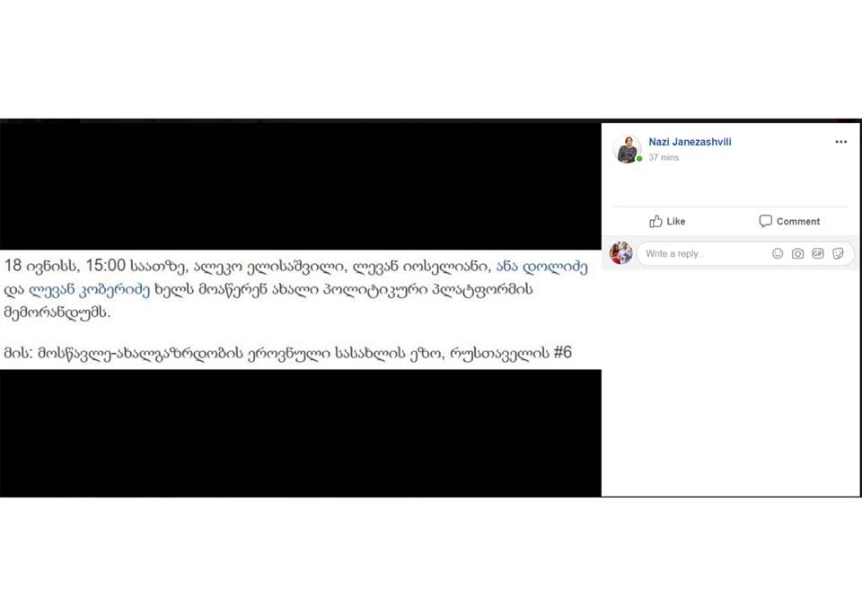Open the GIF picker in reply box
The image size is (862, 616).
point(818,253)
